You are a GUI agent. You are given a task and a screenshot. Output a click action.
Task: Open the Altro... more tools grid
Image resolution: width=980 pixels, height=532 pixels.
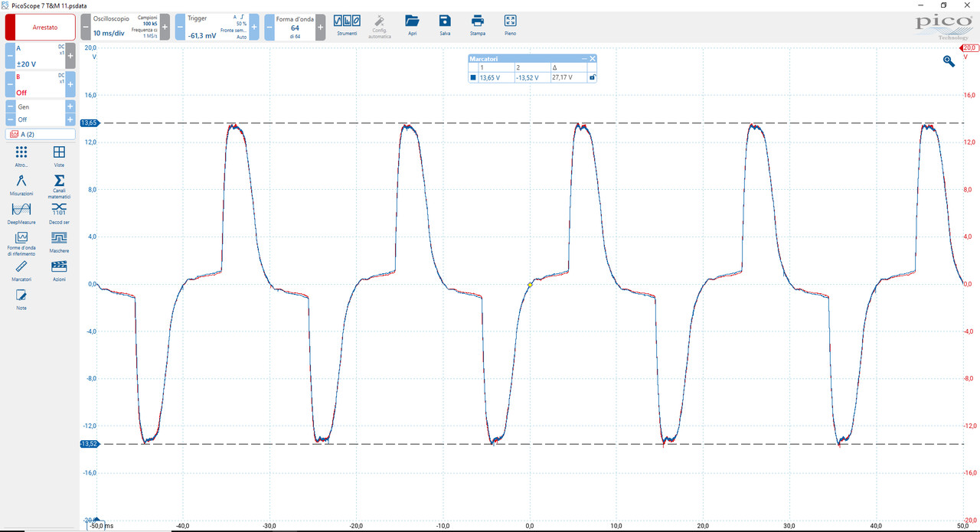[21, 157]
